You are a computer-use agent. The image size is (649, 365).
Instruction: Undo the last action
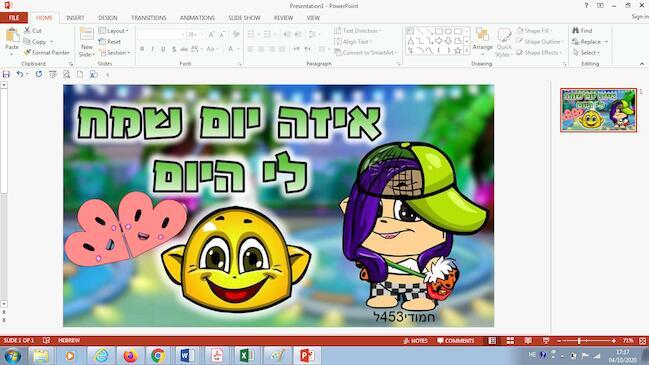click(19, 74)
